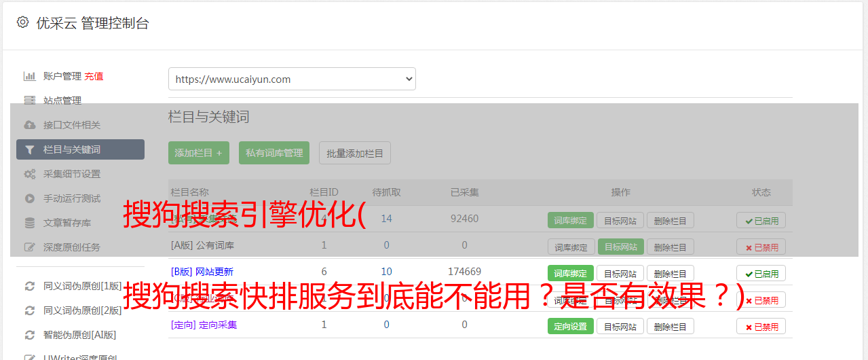Click the play icon of 手动运行测试

[x=30, y=198]
